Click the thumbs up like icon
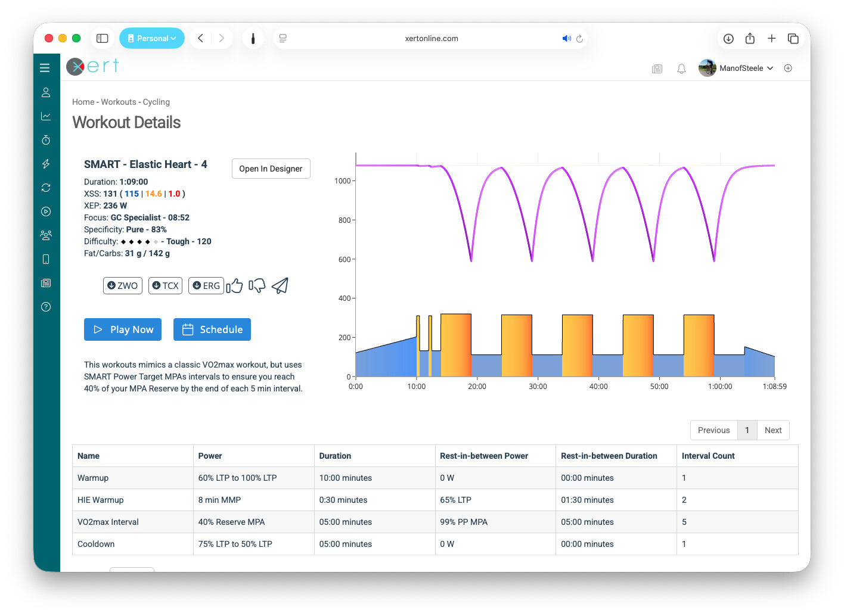Viewport: 844px width, 616px height. [x=235, y=286]
